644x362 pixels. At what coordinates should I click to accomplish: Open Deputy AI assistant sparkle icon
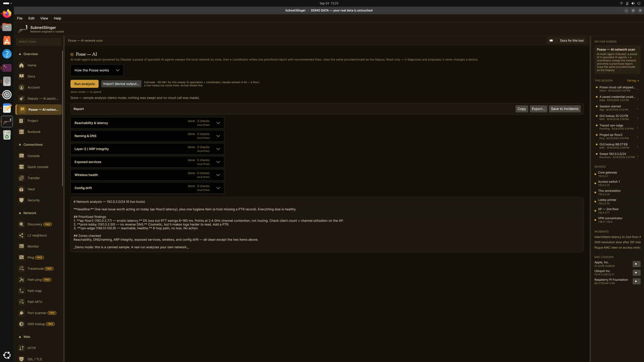coord(21,99)
